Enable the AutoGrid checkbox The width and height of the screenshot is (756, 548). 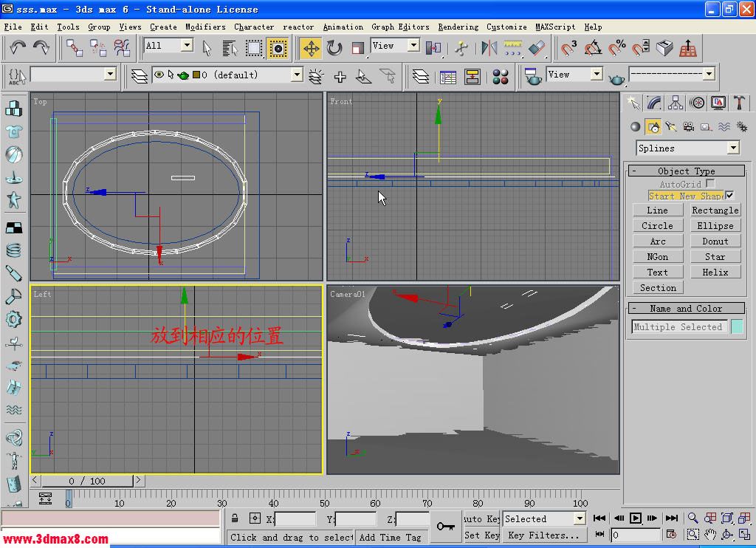click(709, 183)
